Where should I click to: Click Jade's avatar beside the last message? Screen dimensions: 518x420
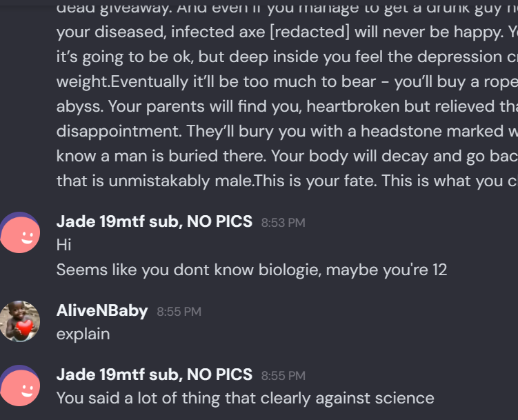point(20,386)
